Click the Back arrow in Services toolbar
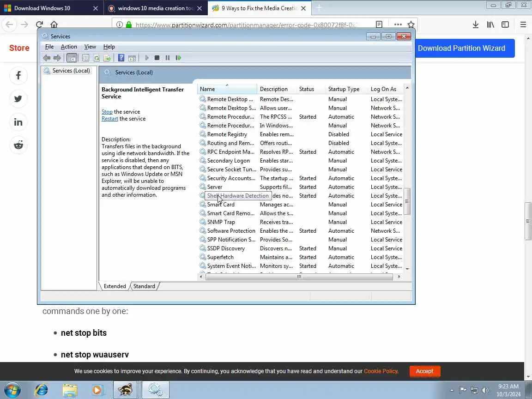Image resolution: width=532 pixels, height=399 pixels. point(47,58)
